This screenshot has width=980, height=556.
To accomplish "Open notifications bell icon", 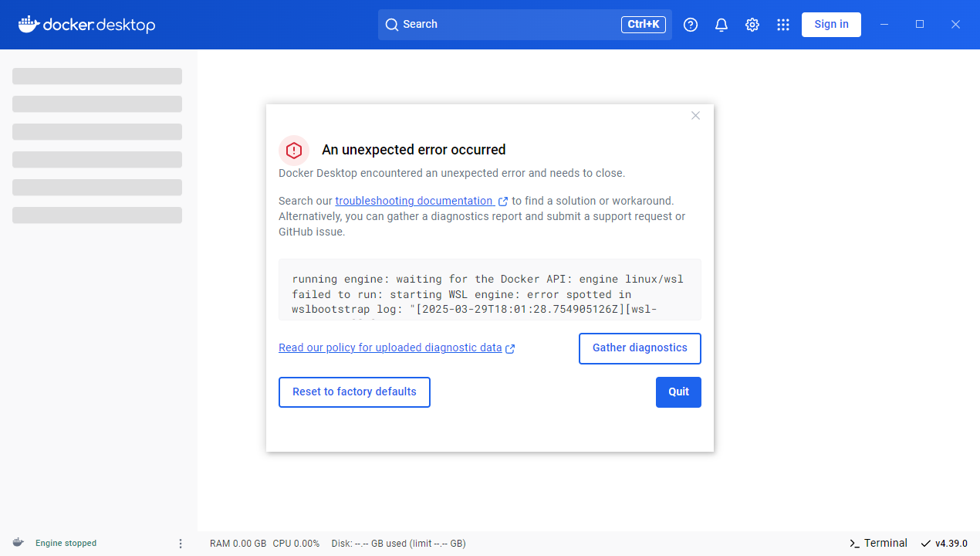I will click(x=721, y=25).
